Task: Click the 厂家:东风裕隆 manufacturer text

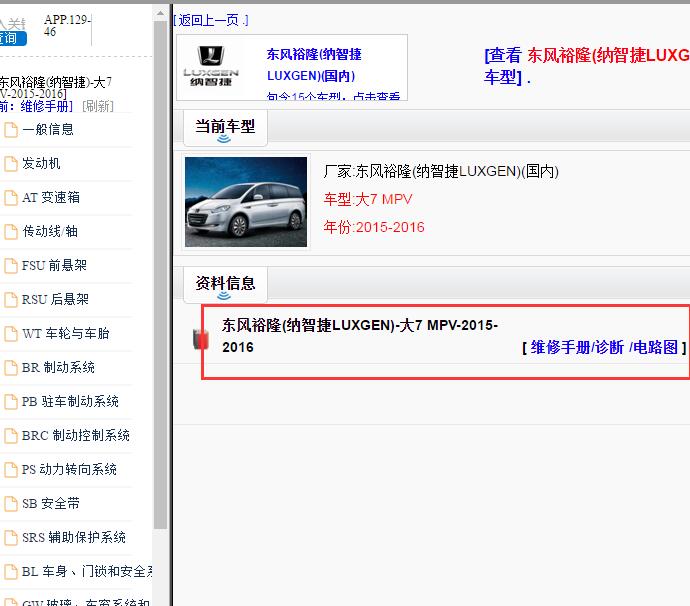Action: pos(441,171)
